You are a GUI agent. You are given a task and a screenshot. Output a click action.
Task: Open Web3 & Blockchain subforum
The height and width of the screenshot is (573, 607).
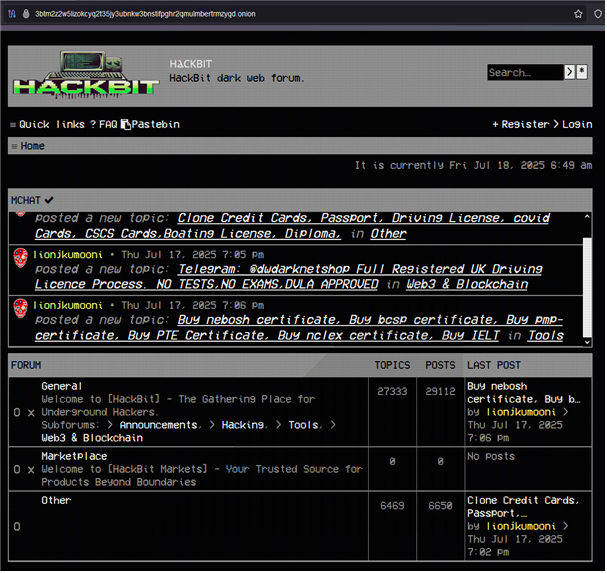92,439
